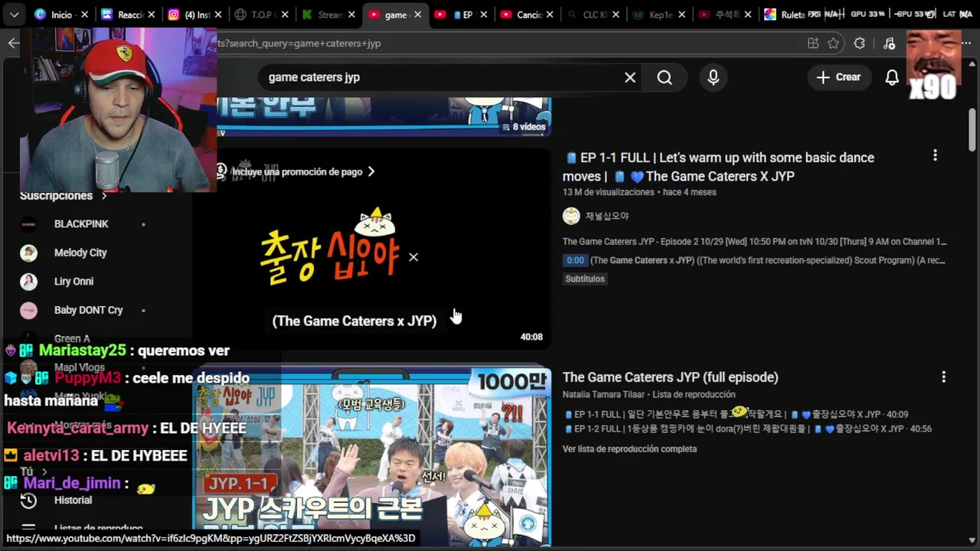Jump to the 0:00 chapter timestamp
The height and width of the screenshot is (551, 980).
coord(575,260)
